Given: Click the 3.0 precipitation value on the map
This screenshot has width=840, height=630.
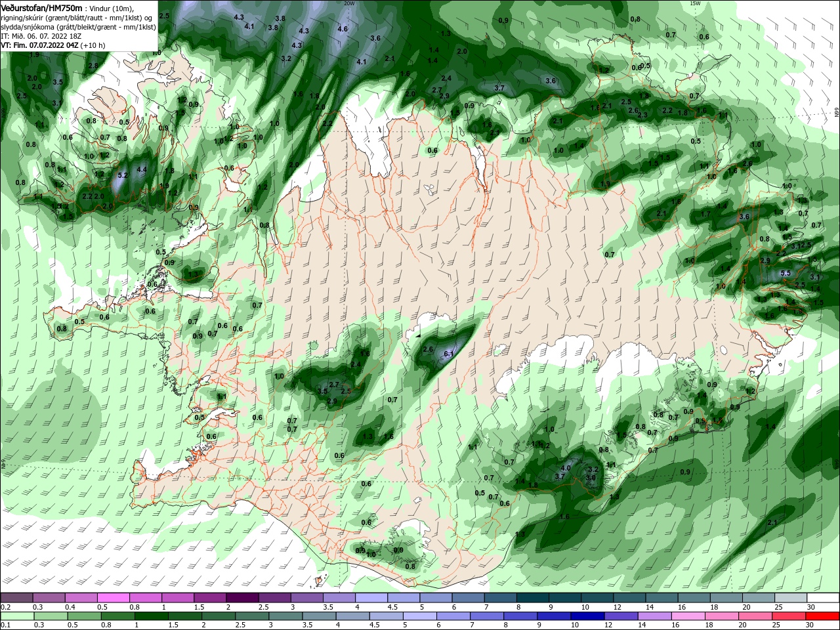Looking at the screenshot, I should pyautogui.click(x=591, y=478).
